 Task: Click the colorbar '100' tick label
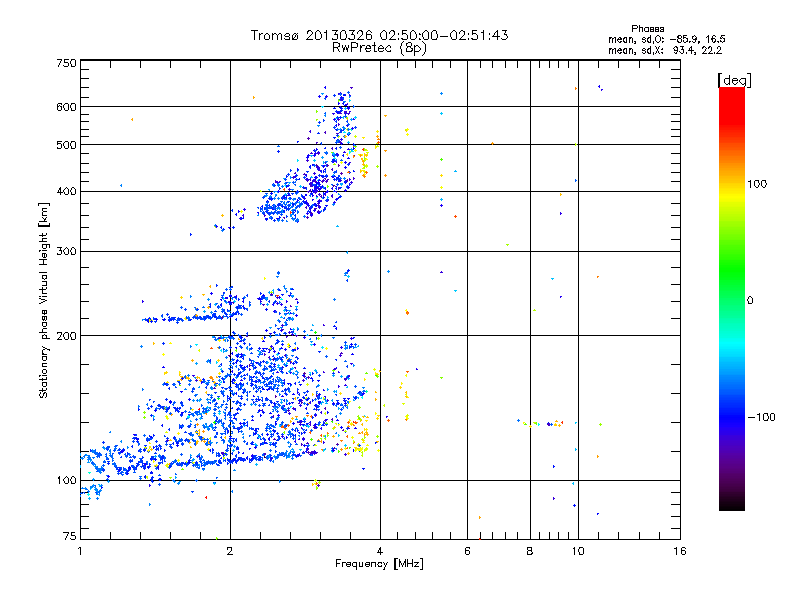click(757, 184)
